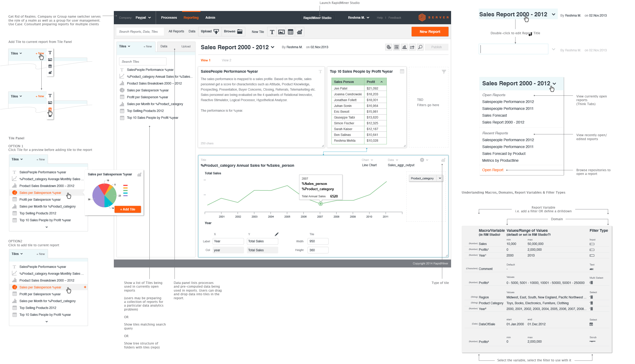Toggle the sort arrow on Profit column header
Viewport: 635px width, 364px height.
coord(382,82)
